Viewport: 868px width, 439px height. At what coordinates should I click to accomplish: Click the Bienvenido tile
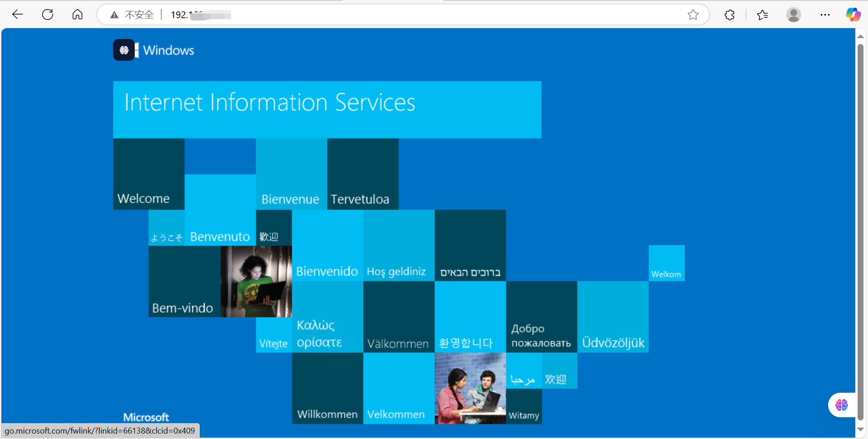tap(328, 245)
